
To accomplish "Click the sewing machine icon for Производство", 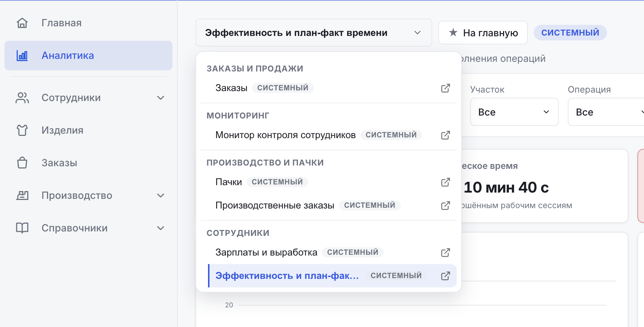I will coord(22,196).
